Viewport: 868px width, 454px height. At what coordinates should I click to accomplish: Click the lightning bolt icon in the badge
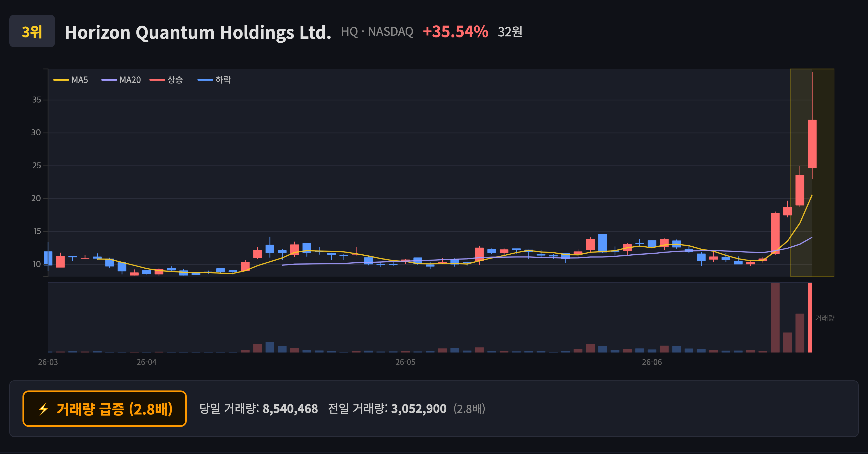(43, 409)
